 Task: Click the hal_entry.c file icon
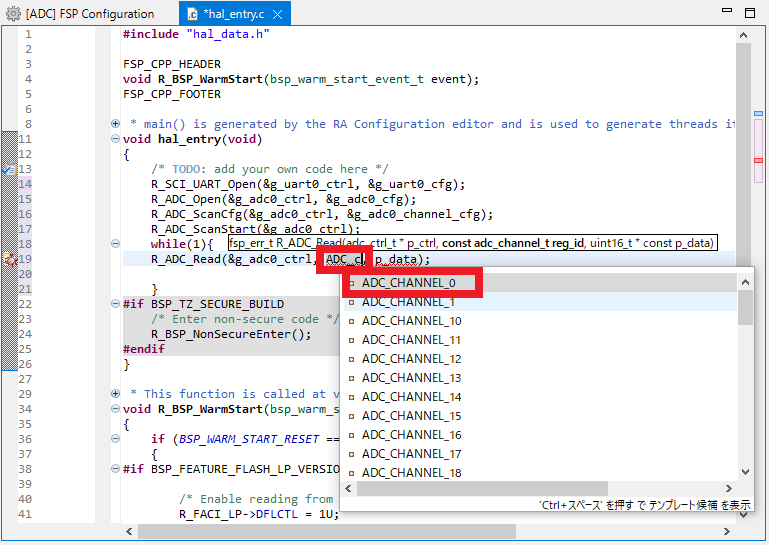[193, 14]
